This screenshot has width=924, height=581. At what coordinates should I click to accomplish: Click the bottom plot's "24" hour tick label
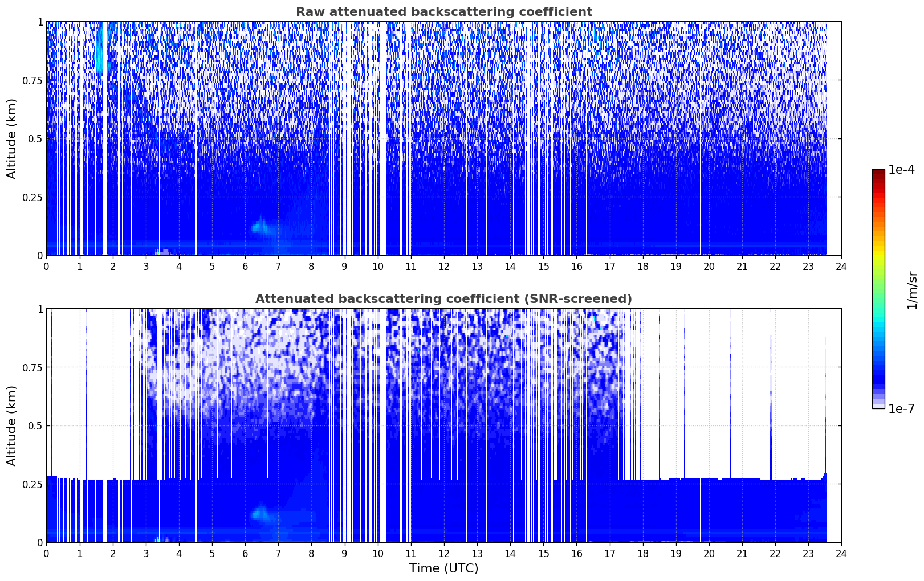pos(841,553)
